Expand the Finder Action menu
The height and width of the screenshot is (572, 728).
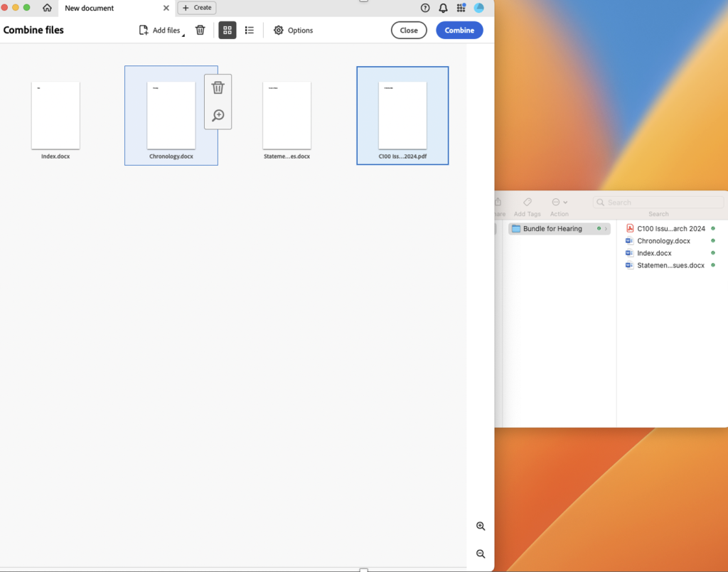pos(559,203)
